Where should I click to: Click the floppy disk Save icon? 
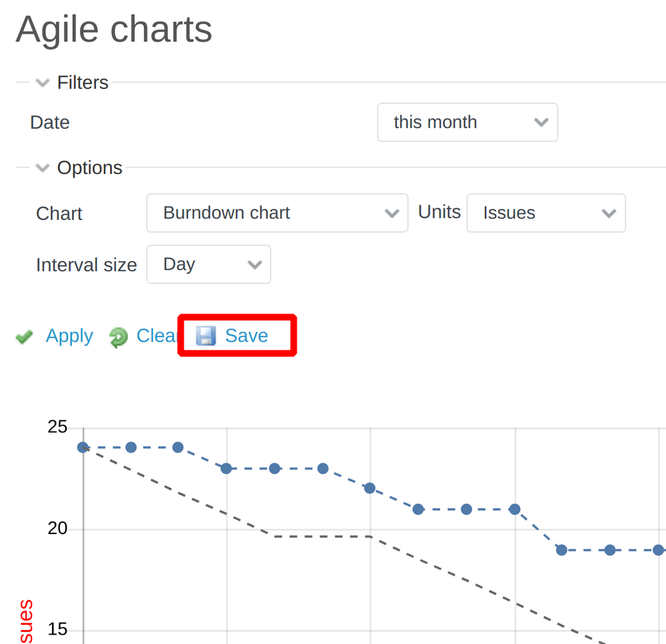pos(206,336)
